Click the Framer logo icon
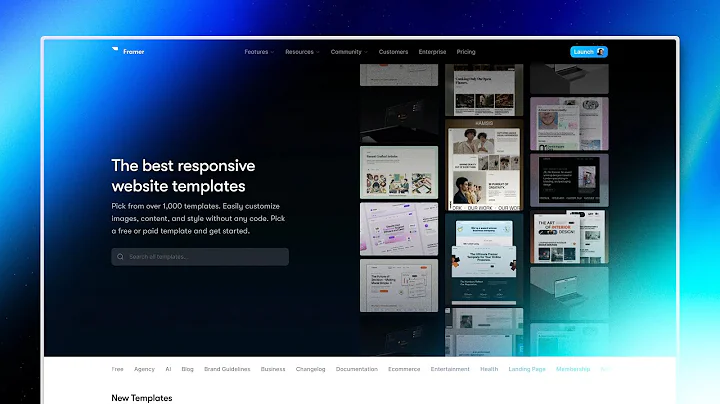The image size is (720, 404). [115, 49]
